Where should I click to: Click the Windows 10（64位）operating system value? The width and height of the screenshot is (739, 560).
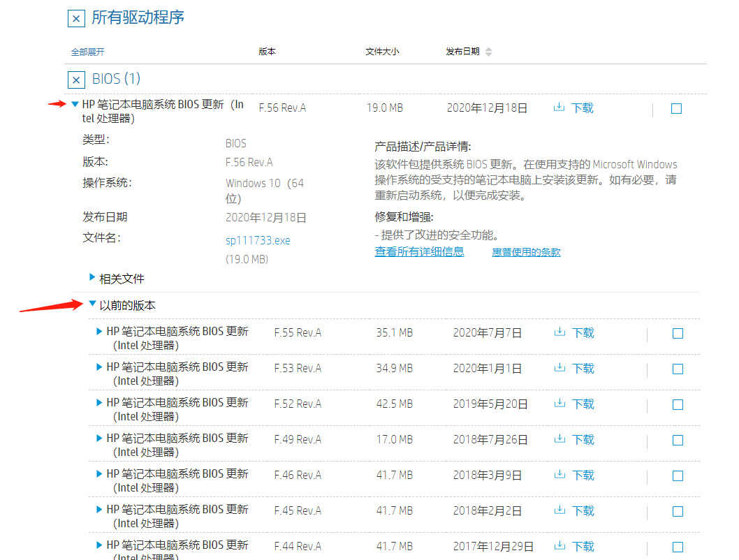click(265, 191)
